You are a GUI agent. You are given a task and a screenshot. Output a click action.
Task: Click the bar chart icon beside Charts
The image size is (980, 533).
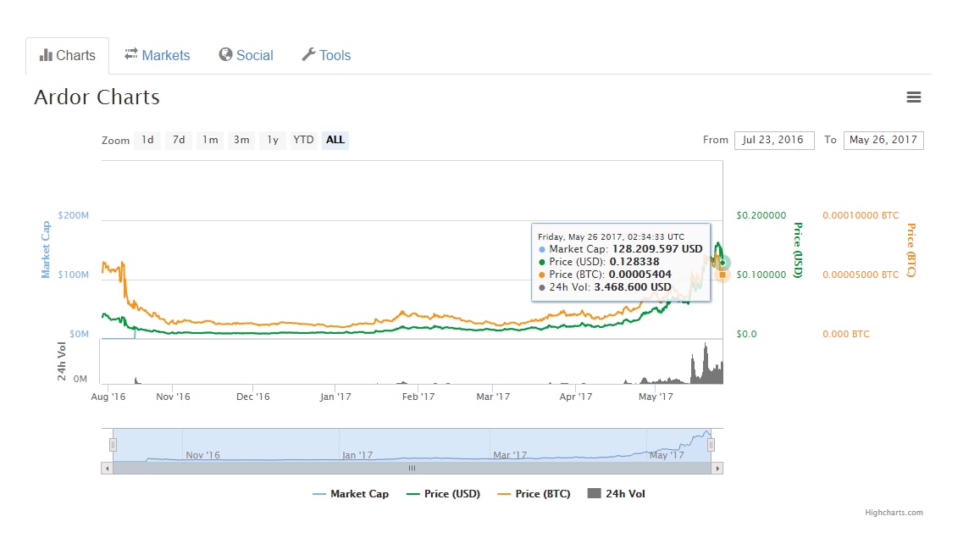coord(46,55)
